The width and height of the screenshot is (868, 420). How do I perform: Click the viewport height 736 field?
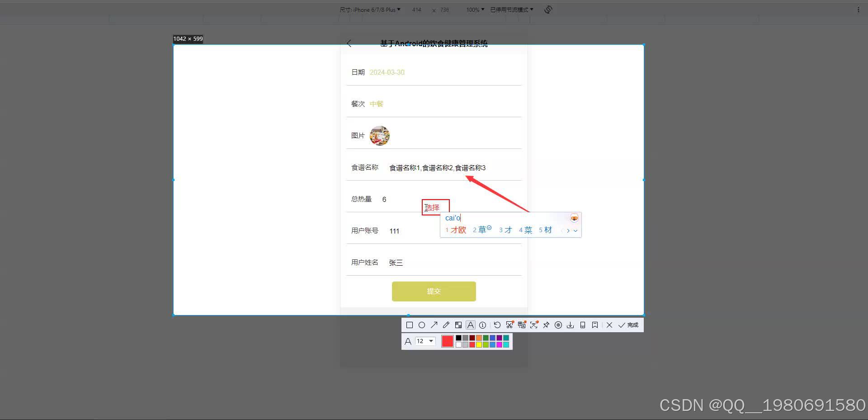(x=445, y=10)
